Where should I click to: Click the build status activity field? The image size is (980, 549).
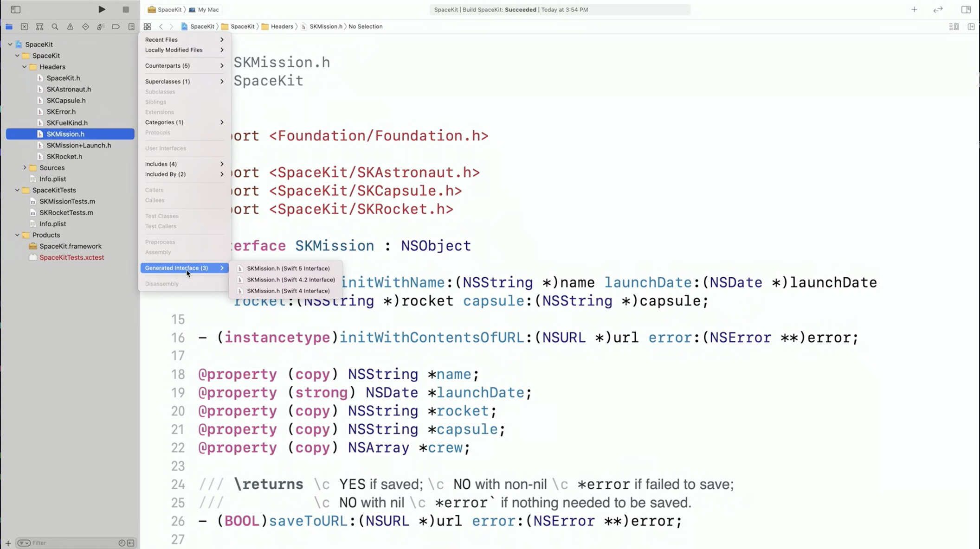560,10
